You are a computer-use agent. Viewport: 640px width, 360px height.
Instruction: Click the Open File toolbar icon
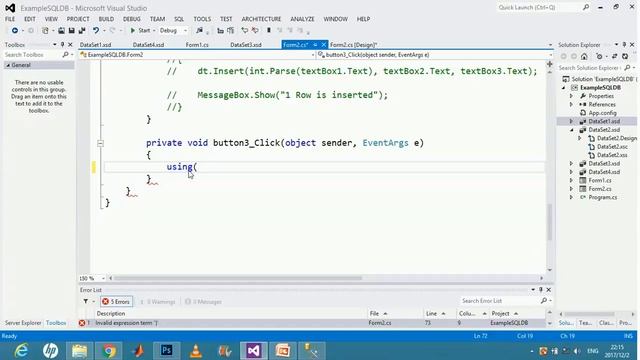pos(61,31)
